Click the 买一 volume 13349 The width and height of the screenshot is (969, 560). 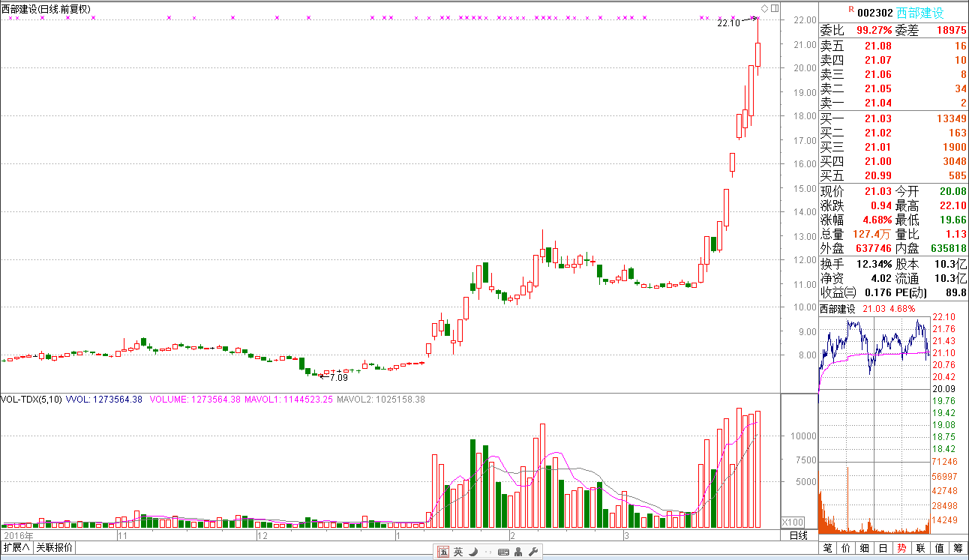coord(950,118)
